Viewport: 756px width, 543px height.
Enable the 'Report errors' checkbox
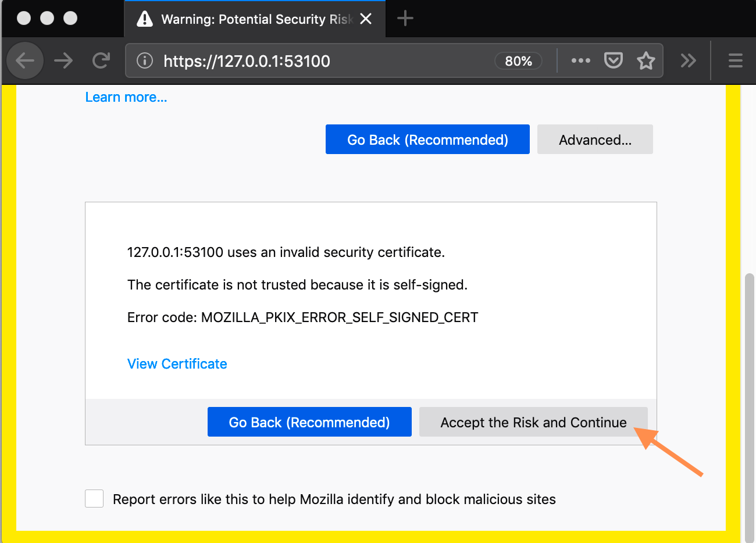94,498
